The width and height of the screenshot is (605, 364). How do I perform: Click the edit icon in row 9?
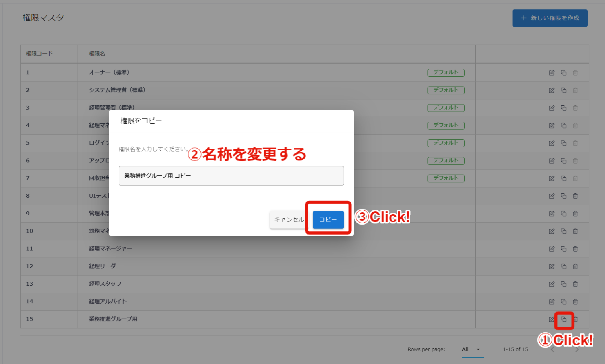point(552,214)
